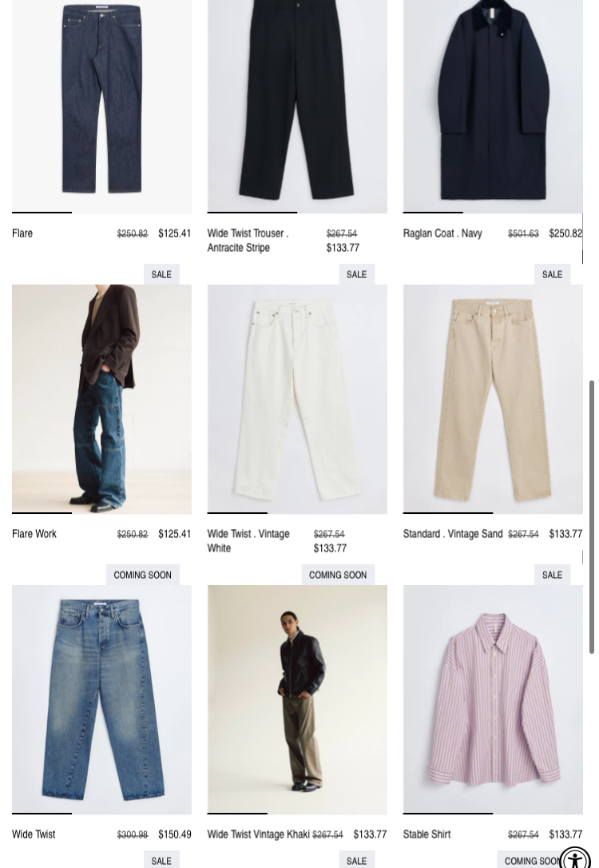The width and height of the screenshot is (599, 868).
Task: Click the Stable Shirt product name
Action: (426, 834)
